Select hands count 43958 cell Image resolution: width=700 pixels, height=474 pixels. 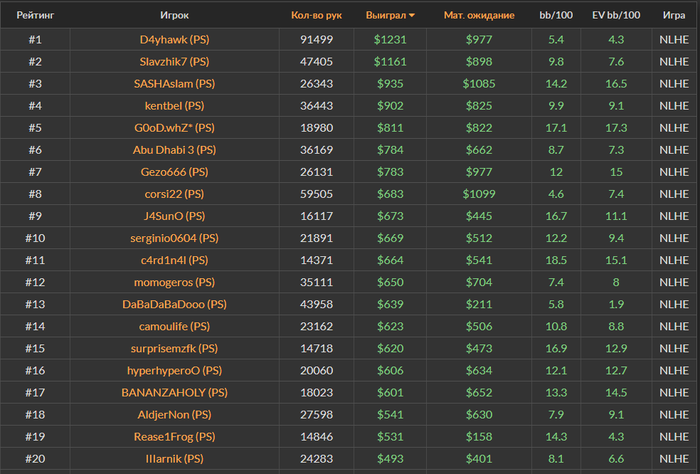[x=317, y=304]
